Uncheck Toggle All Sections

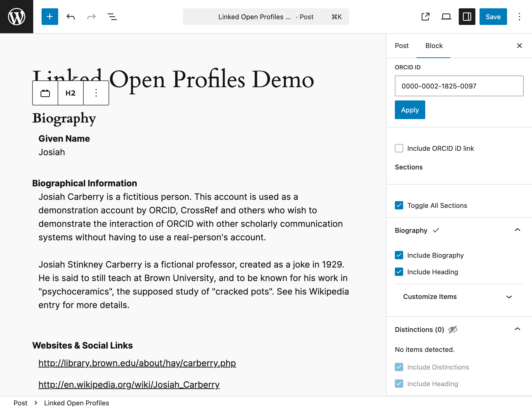[x=399, y=205]
